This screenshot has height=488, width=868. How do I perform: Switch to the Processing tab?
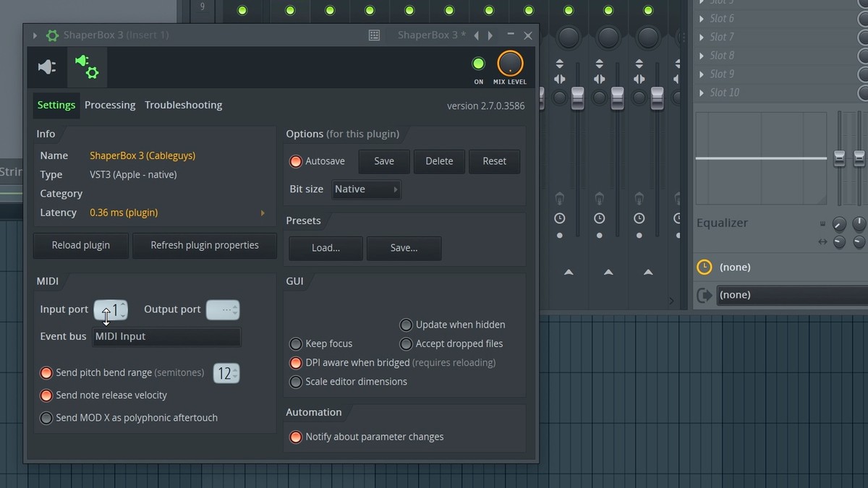110,106
